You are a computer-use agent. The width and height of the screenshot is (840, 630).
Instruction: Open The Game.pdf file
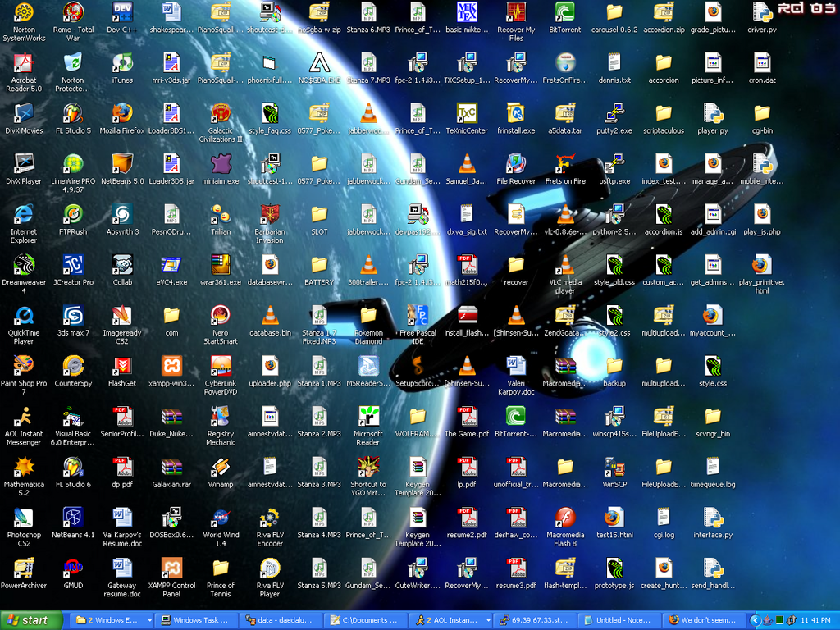click(467, 422)
